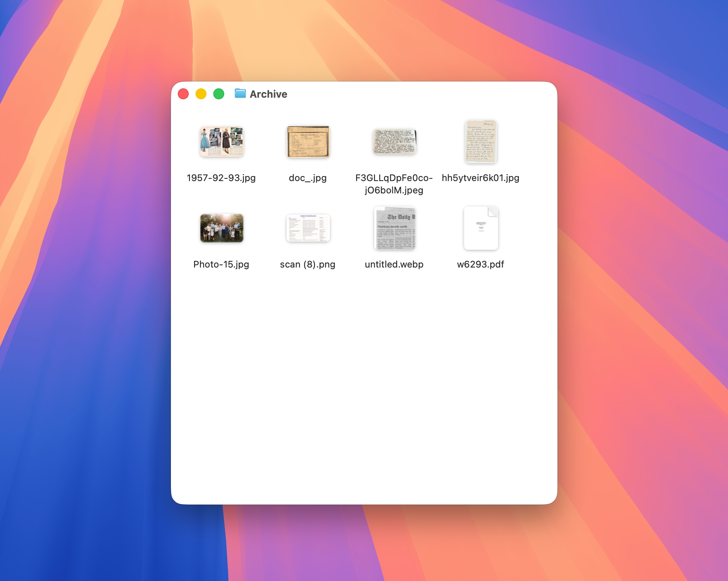Select the untitled.webp newspaper thumbnail
Screen dimensions: 728x581
[x=394, y=228]
